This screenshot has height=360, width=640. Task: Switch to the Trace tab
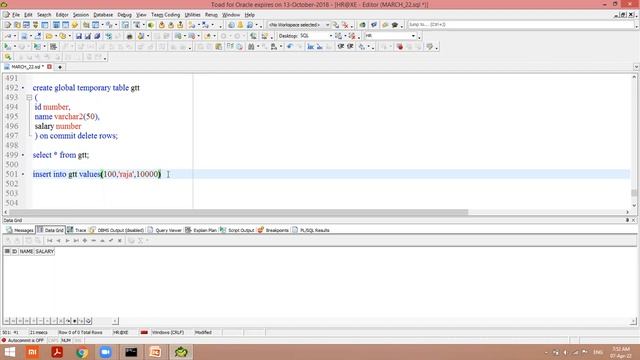[x=77, y=230]
